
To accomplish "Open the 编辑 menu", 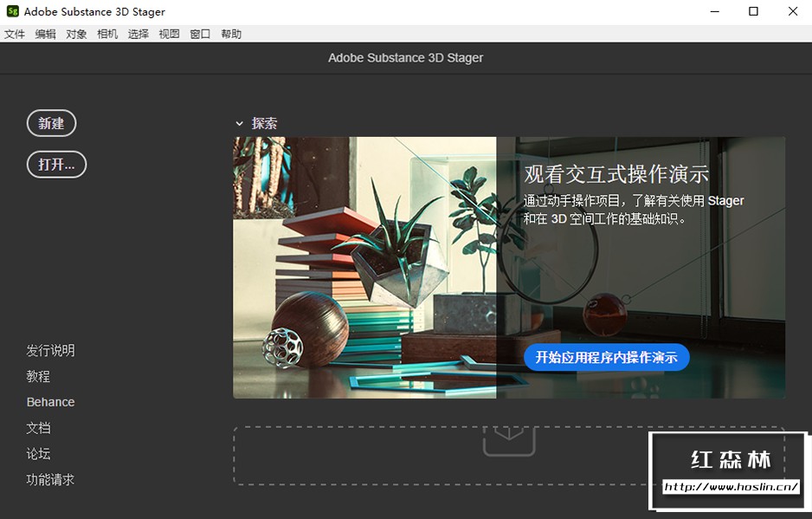I will click(46, 34).
